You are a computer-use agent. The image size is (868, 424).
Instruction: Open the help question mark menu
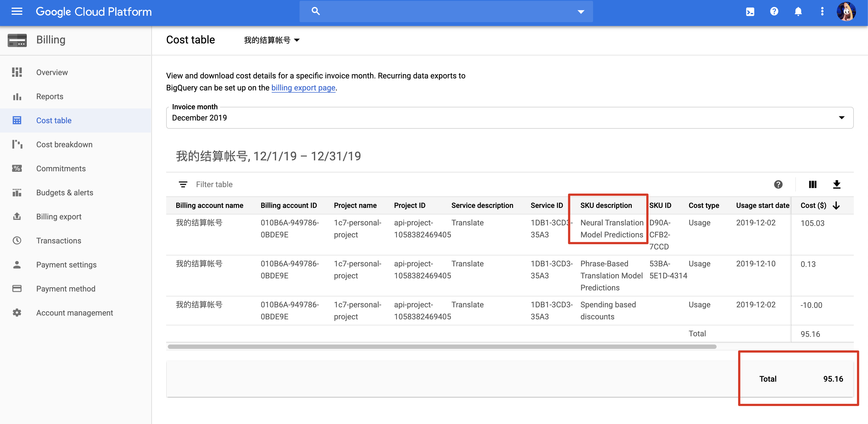(x=774, y=12)
